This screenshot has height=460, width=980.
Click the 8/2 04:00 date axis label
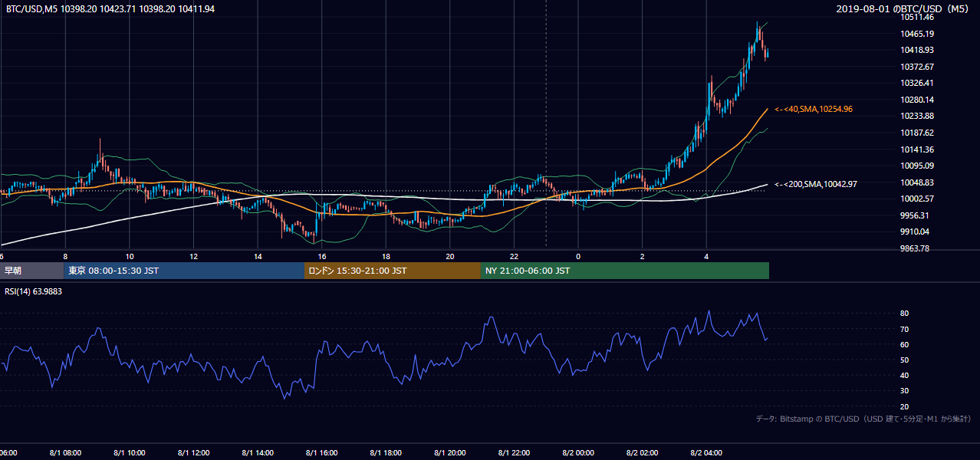(706, 453)
